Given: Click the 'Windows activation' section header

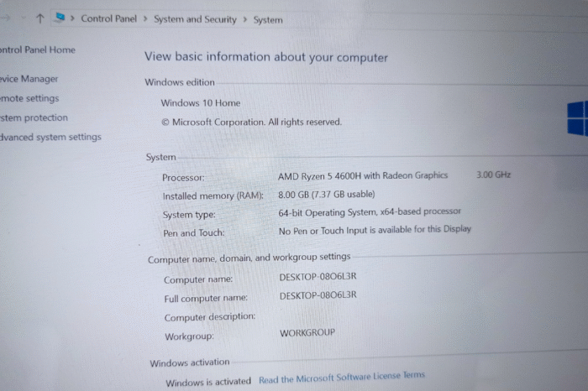Looking at the screenshot, I should (x=189, y=362).
